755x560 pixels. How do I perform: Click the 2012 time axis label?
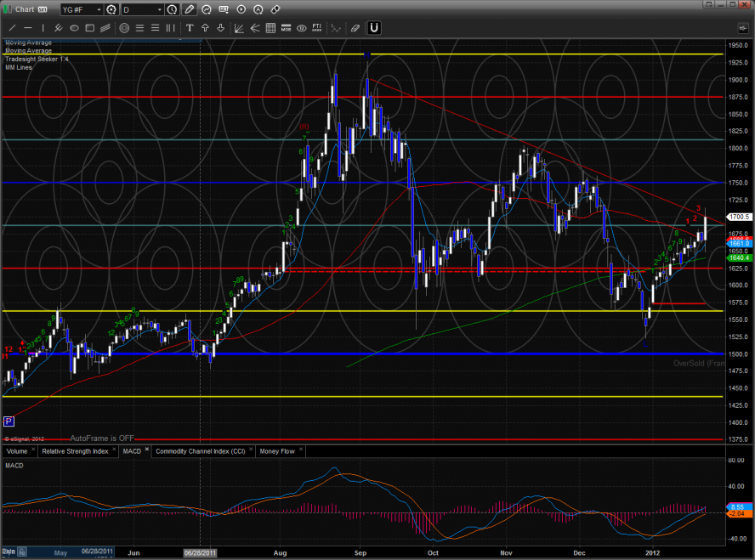[x=652, y=553]
